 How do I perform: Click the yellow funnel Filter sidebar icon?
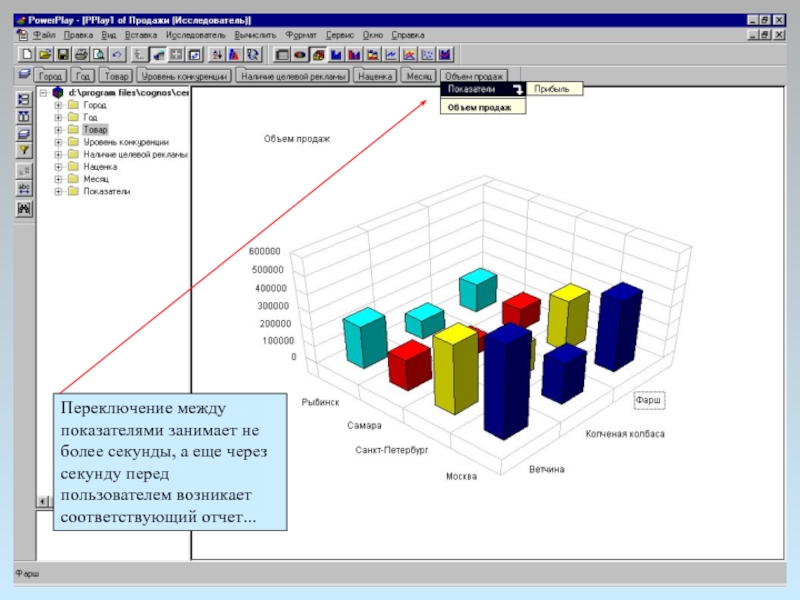coord(23,151)
